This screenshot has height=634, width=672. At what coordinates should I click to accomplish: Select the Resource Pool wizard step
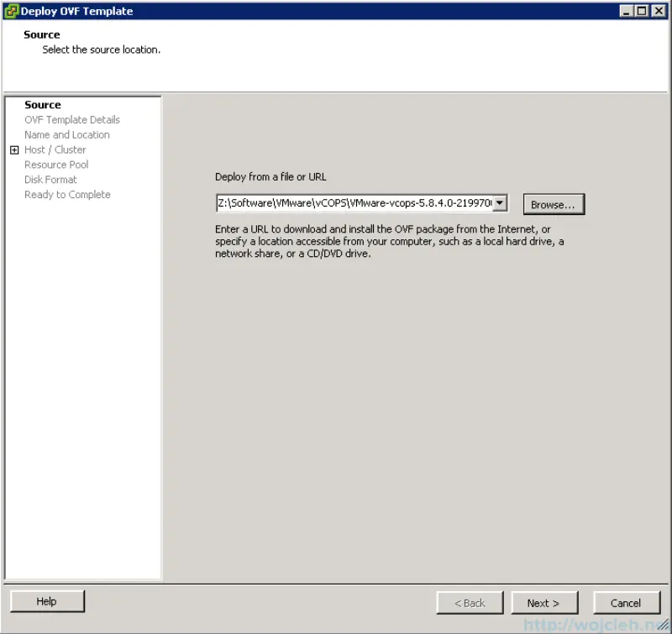(55, 165)
